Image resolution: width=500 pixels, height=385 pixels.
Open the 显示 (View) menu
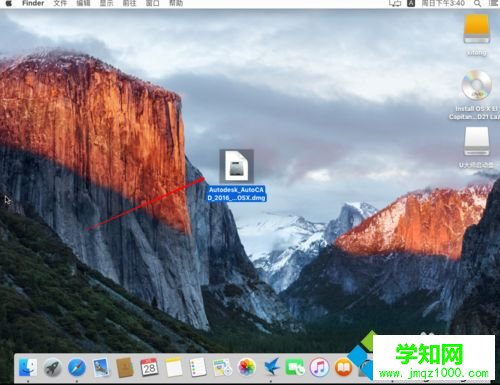107,3
